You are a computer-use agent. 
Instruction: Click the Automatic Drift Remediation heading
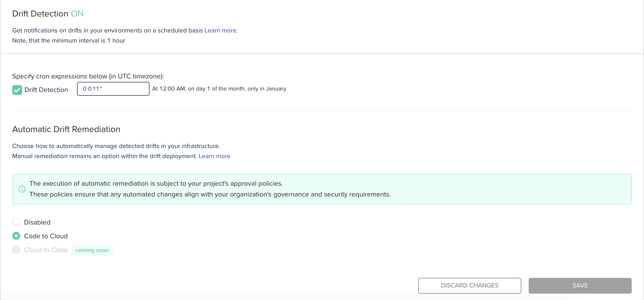(x=66, y=129)
